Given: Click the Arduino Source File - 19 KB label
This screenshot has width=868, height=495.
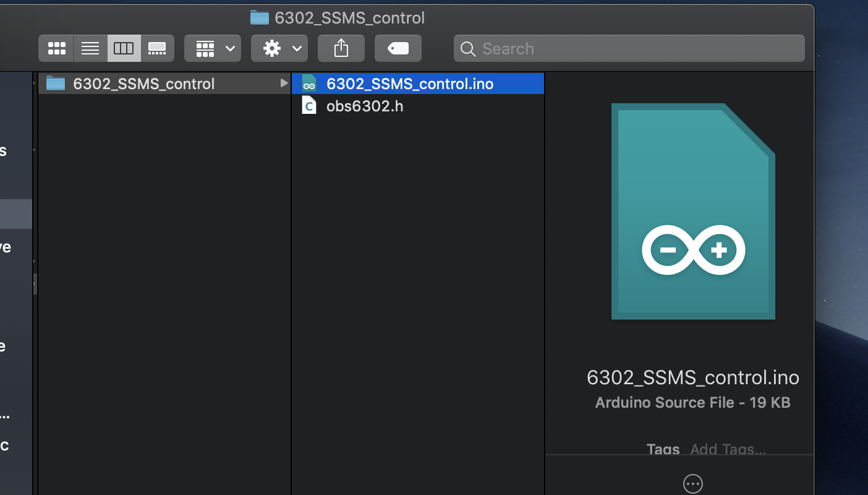Looking at the screenshot, I should tap(693, 403).
